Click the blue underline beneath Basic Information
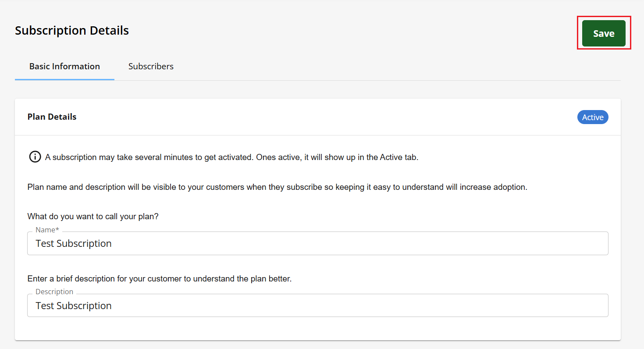Viewport: 644px width, 349px height. point(64,79)
